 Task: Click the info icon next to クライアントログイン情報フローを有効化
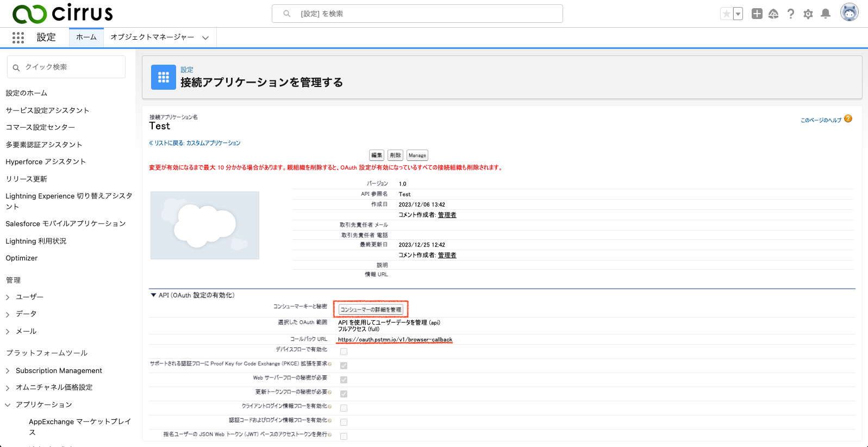click(x=329, y=406)
